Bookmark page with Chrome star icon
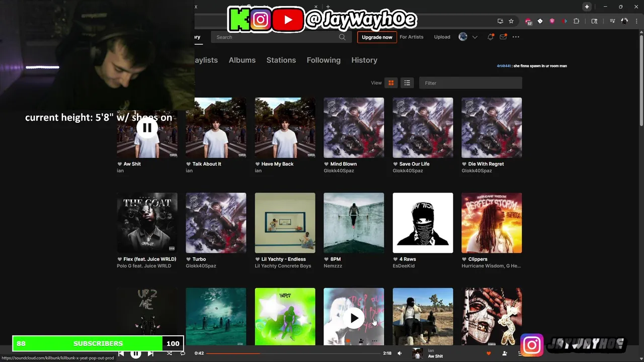Viewport: 644px width, 362px height. pyautogui.click(x=511, y=21)
